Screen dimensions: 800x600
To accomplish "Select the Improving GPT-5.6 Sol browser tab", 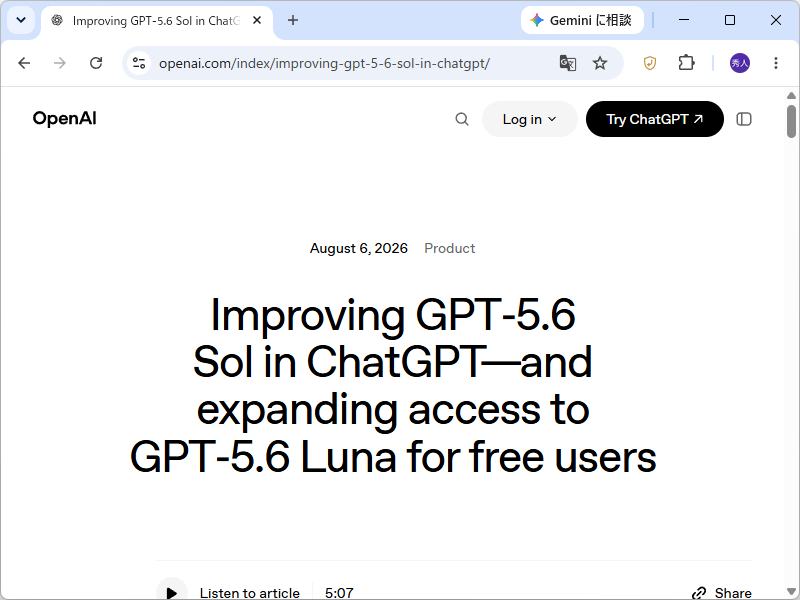I will click(x=156, y=21).
